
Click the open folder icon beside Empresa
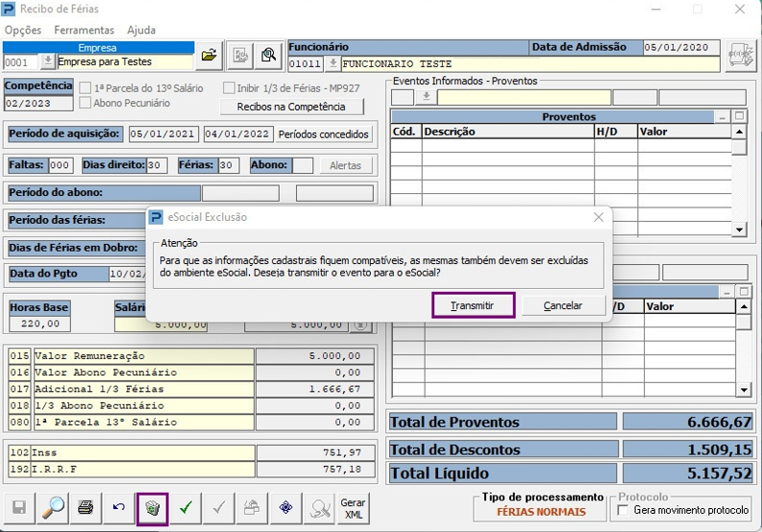click(209, 55)
